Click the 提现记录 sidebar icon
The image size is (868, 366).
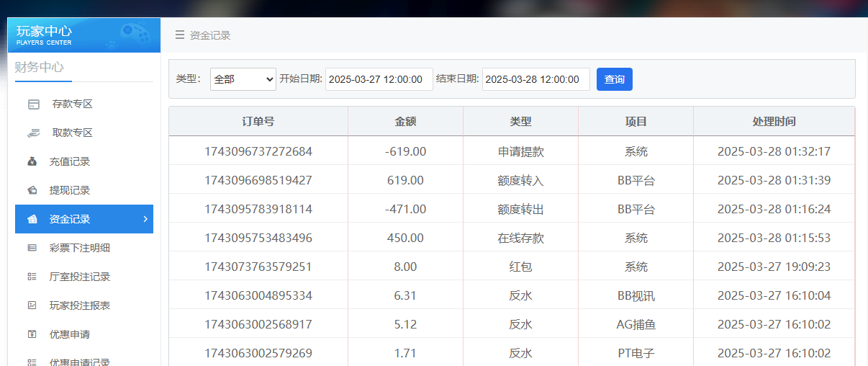tap(32, 191)
